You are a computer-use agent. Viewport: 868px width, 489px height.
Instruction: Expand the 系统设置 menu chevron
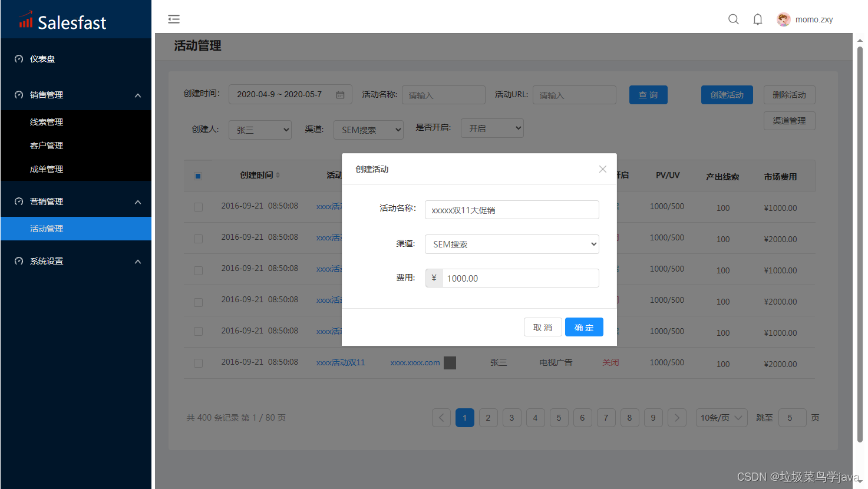(138, 262)
